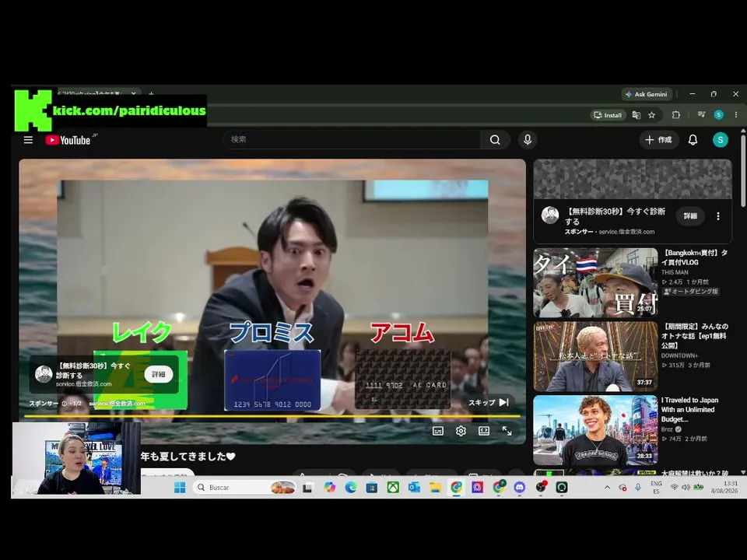747x560 pixels.
Task: Open Task View on the taskbar
Action: tap(308, 487)
